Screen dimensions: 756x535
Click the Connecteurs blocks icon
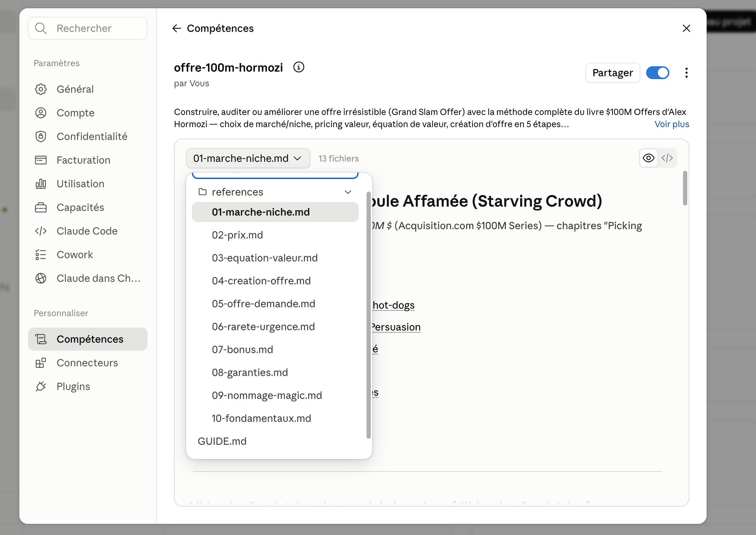click(x=41, y=363)
